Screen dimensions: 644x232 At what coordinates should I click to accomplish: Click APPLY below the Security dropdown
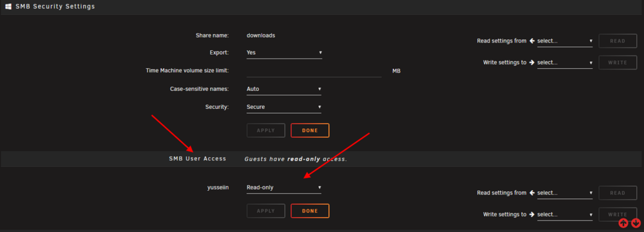click(266, 130)
